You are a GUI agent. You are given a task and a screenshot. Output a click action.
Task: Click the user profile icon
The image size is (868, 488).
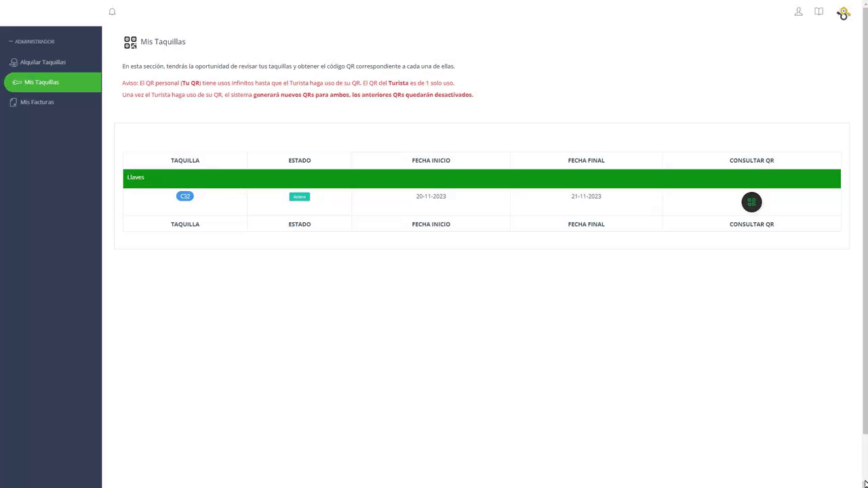pos(798,12)
